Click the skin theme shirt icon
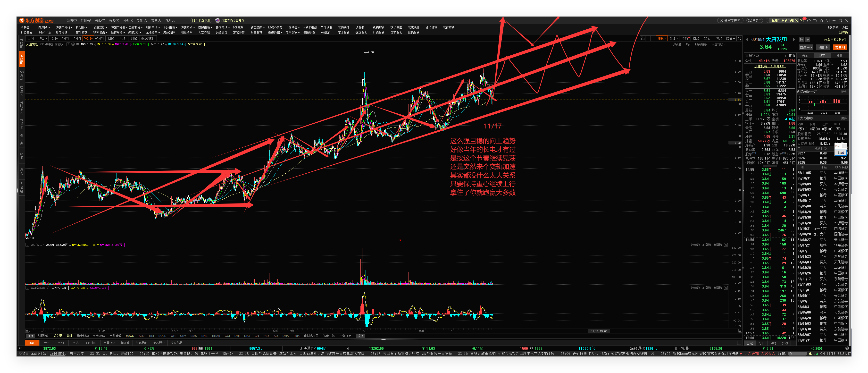The height and width of the screenshot is (373, 868). [821, 21]
